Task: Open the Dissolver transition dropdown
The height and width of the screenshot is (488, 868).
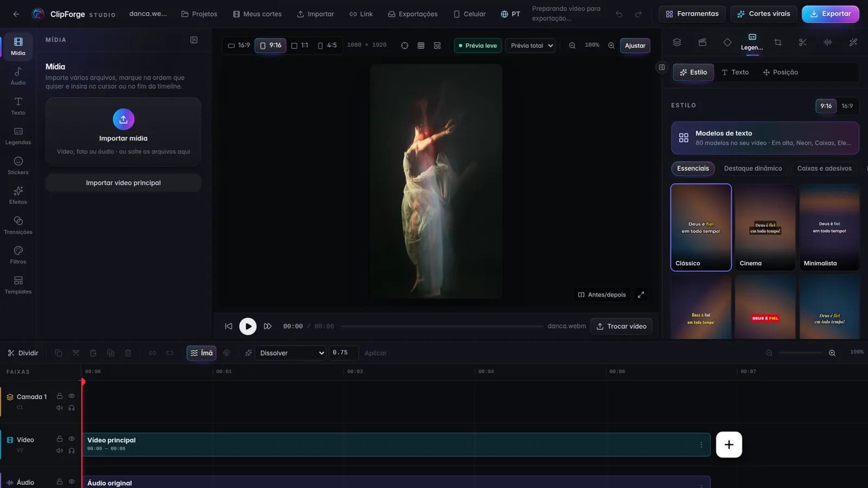Action: pos(291,353)
